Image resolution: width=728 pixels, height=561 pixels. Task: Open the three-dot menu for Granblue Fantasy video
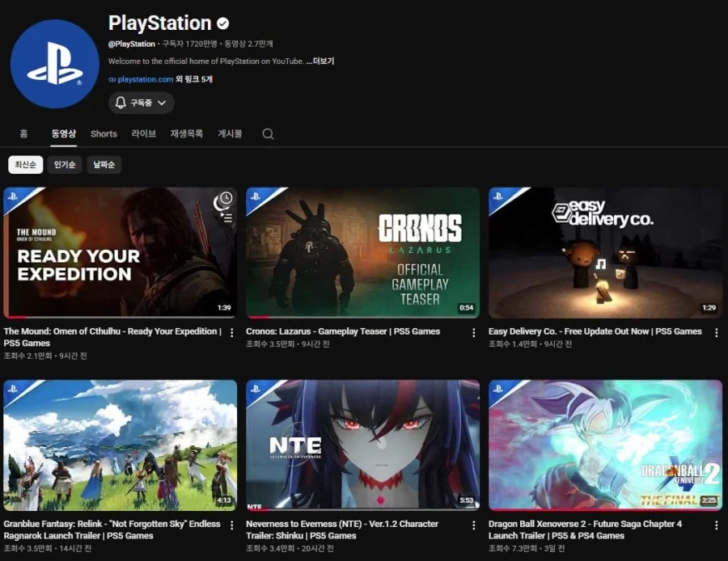231,525
